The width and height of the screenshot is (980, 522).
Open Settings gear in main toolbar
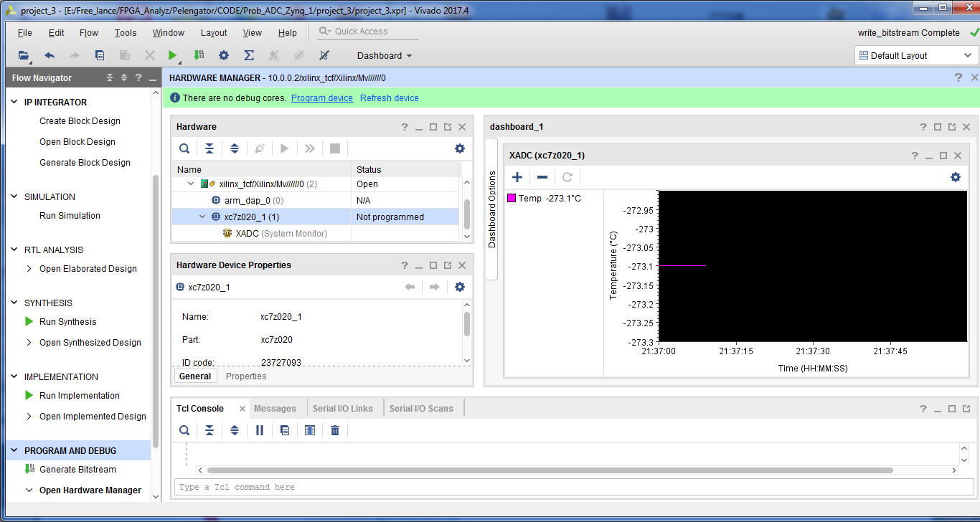(224, 55)
